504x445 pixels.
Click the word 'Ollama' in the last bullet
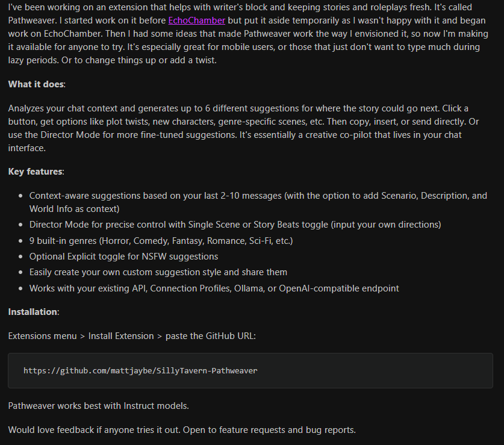(x=250, y=288)
